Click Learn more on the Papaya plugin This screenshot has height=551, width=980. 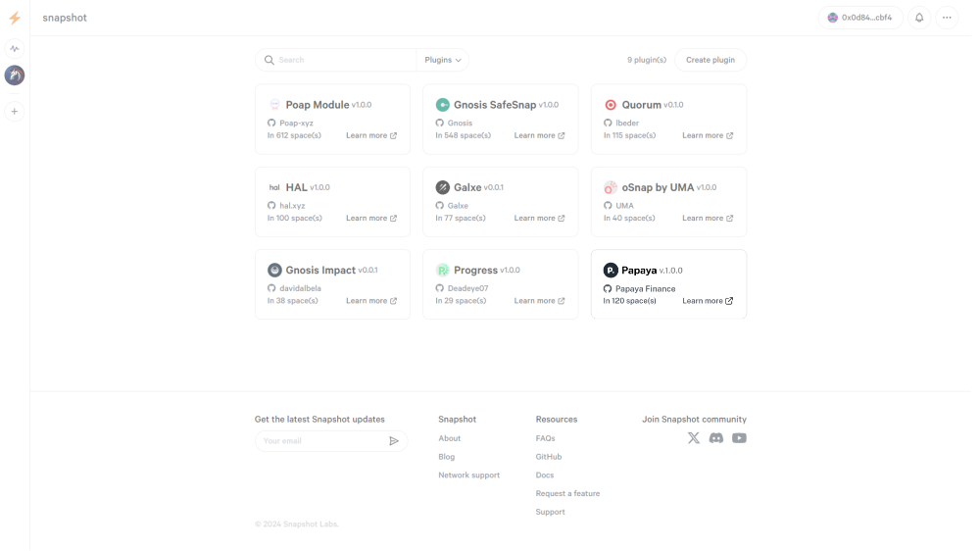pyautogui.click(x=708, y=301)
